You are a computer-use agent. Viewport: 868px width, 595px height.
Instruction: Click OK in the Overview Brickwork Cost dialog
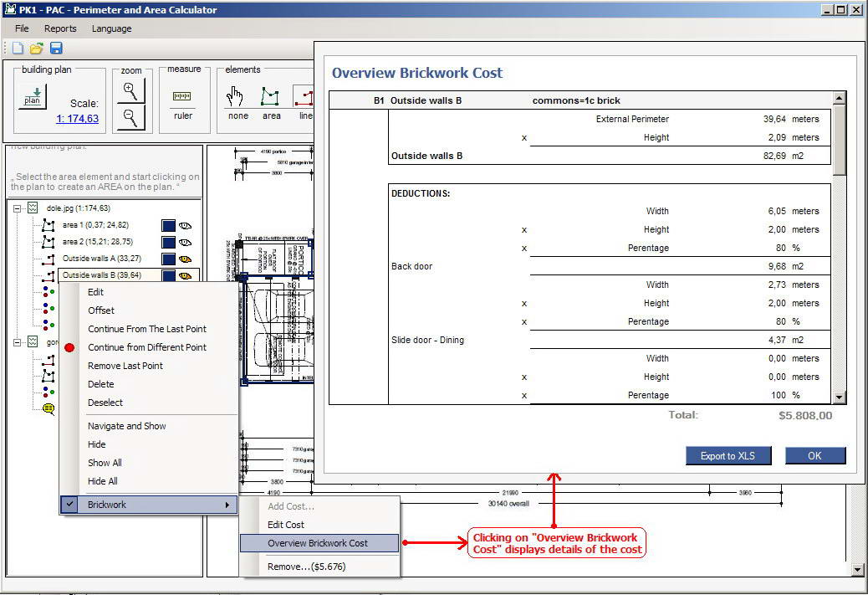(x=814, y=456)
